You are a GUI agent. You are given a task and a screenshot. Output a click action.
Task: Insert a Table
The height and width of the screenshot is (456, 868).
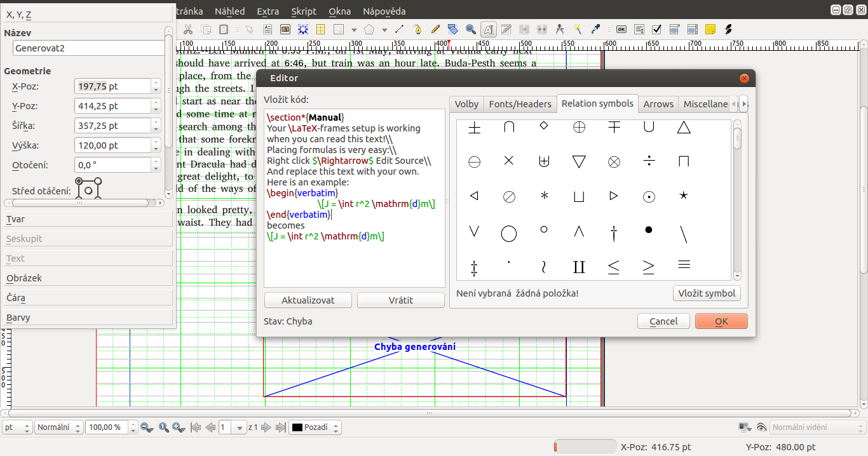[321, 29]
